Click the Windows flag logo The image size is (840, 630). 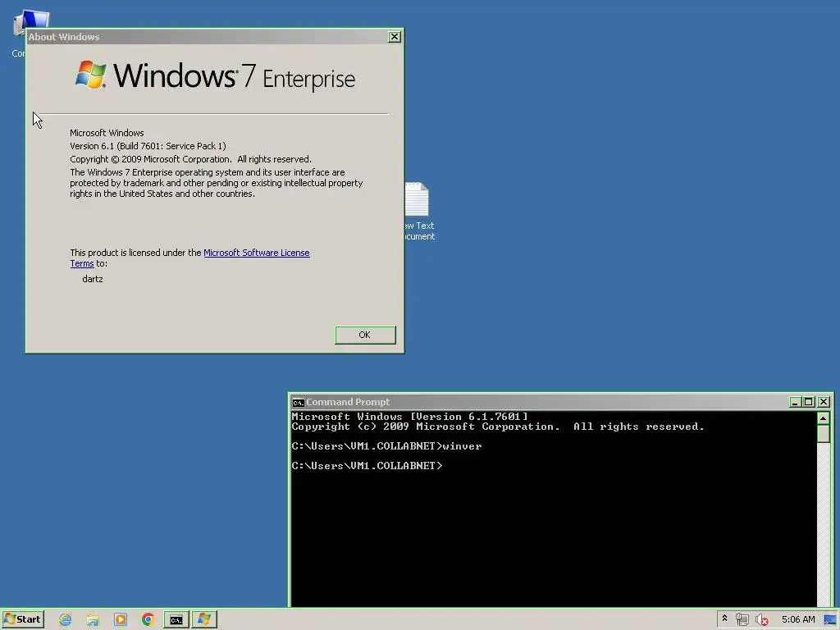(90, 75)
